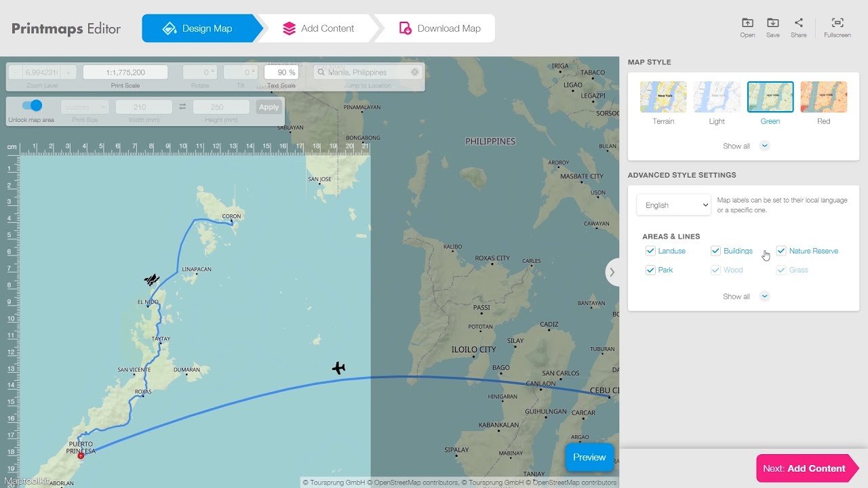Uncheck the Landuse checkbox
Image resolution: width=868 pixels, height=488 pixels.
(x=650, y=251)
